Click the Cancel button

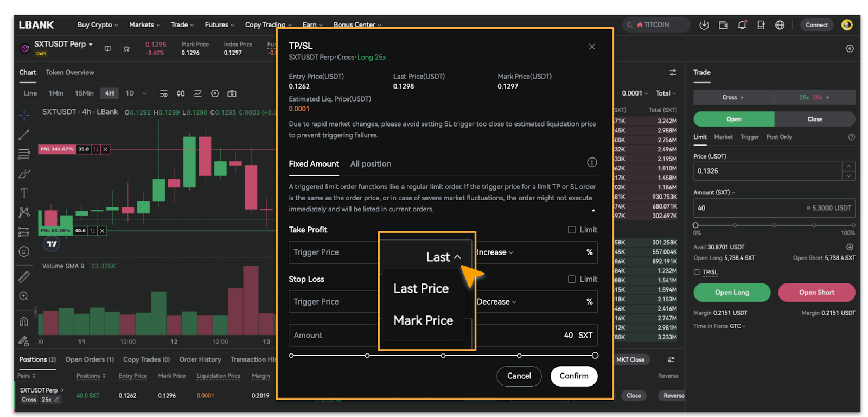(x=519, y=376)
